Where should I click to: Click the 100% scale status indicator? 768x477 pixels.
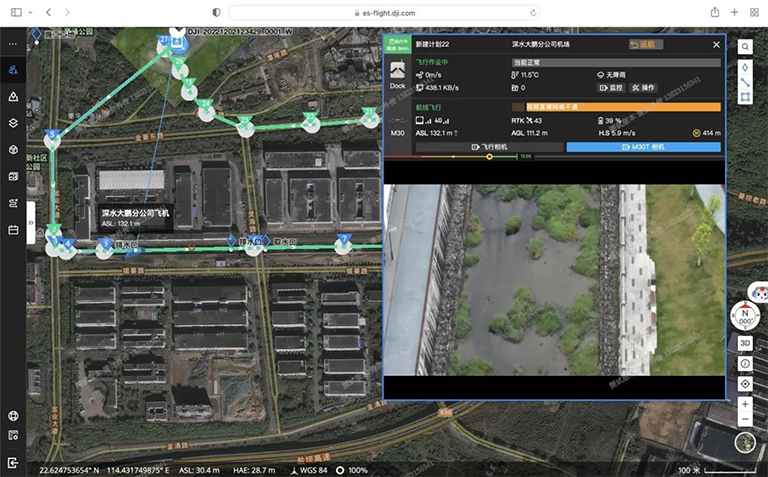[x=352, y=470]
